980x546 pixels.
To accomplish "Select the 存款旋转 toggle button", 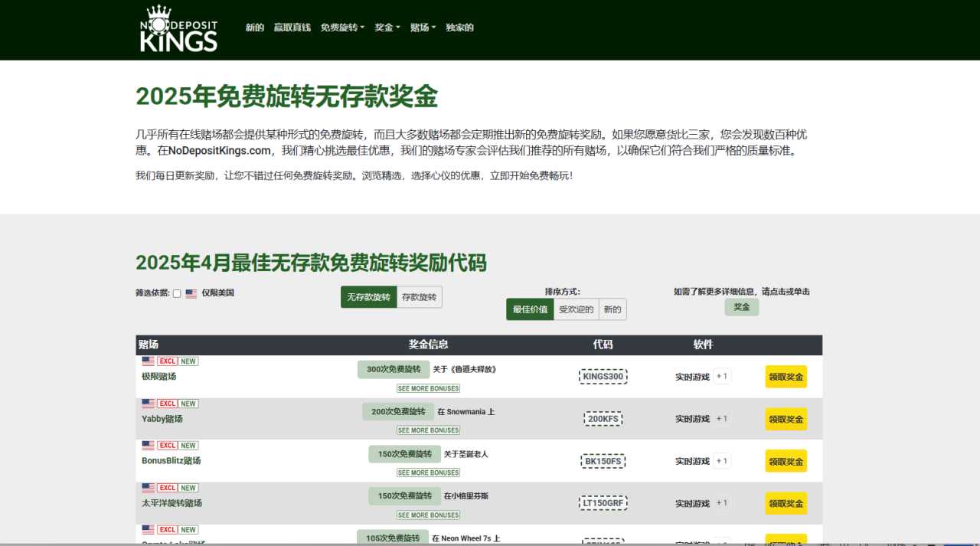I will tap(420, 297).
